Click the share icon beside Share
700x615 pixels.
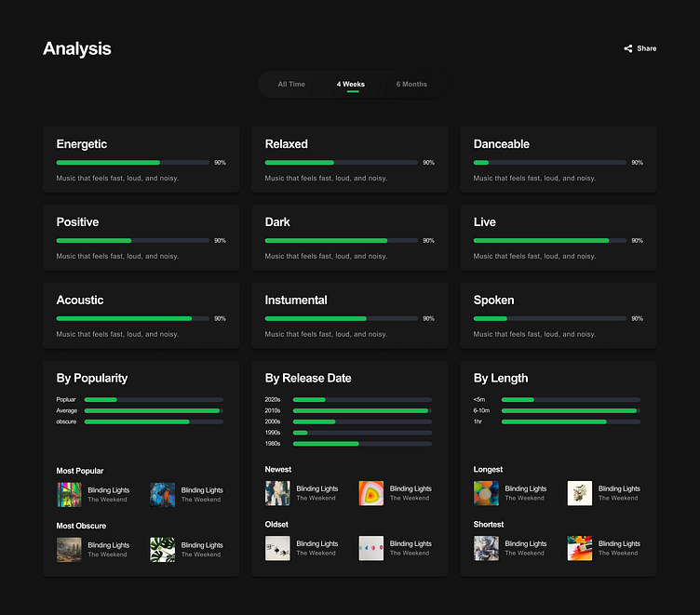[x=628, y=48]
